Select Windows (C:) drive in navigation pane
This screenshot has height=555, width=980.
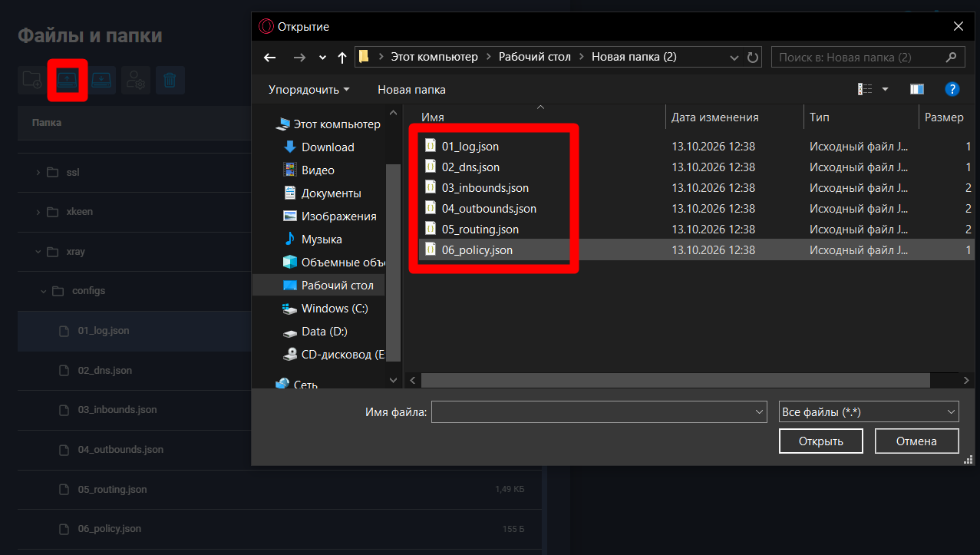point(325,309)
